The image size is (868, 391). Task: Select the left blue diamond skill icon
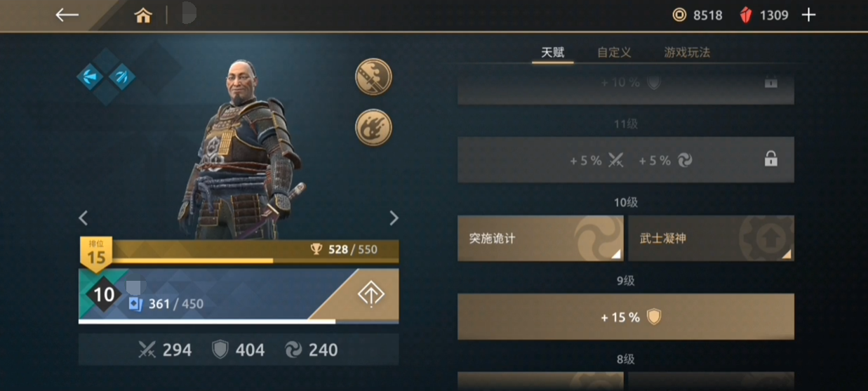point(91,77)
